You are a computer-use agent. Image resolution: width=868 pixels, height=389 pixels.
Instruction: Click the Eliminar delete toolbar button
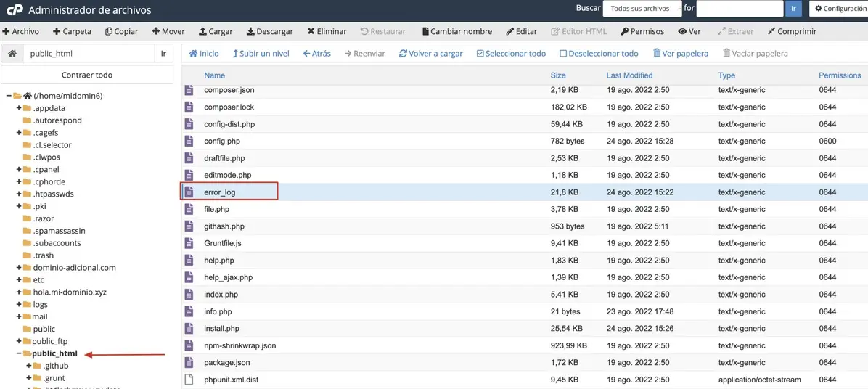click(327, 32)
